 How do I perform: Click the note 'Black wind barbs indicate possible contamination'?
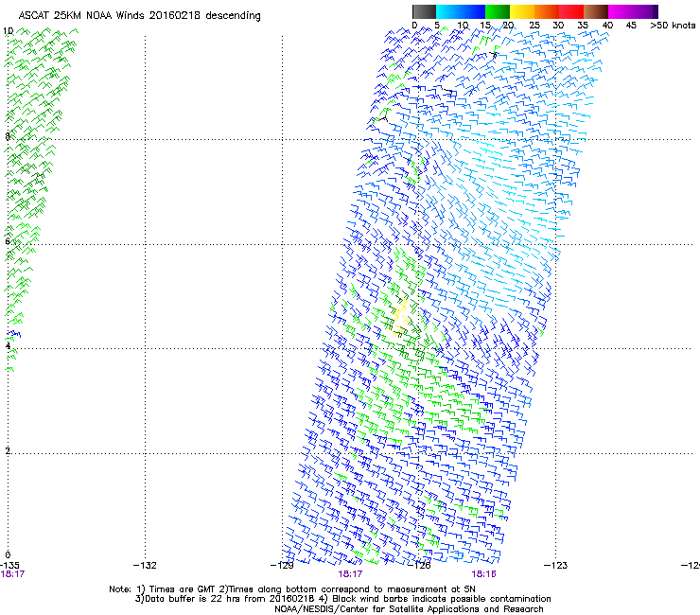coord(442,599)
